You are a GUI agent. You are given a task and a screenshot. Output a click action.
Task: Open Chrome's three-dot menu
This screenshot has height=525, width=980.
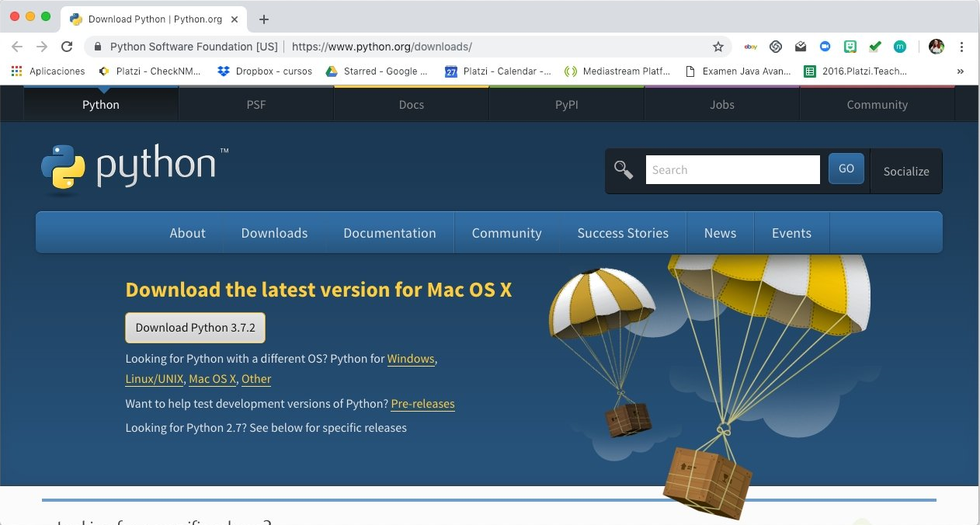962,47
